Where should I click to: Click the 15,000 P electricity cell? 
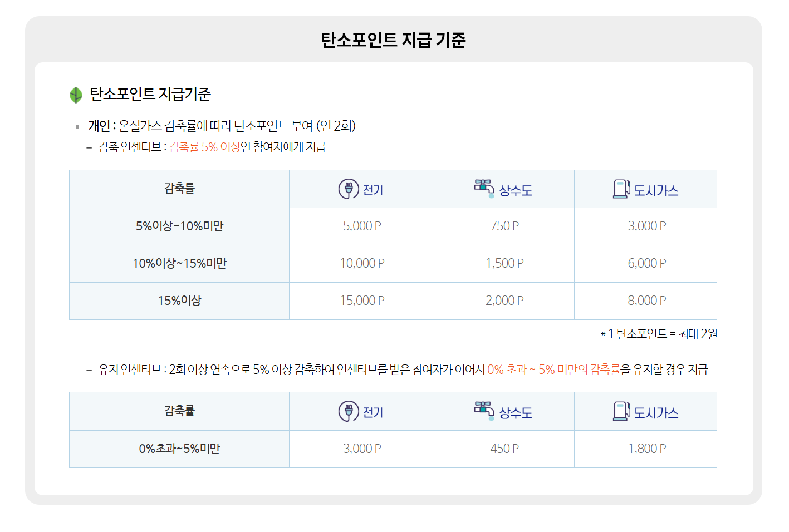(x=362, y=301)
